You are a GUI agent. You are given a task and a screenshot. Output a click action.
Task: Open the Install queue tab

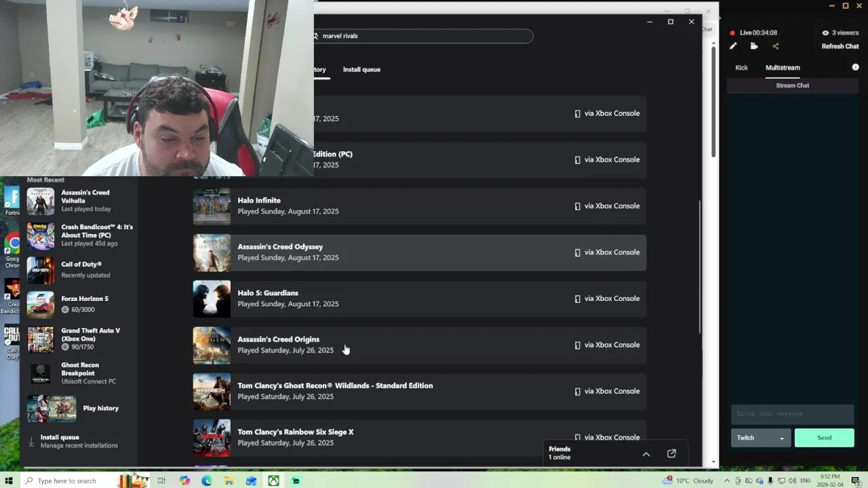click(361, 69)
